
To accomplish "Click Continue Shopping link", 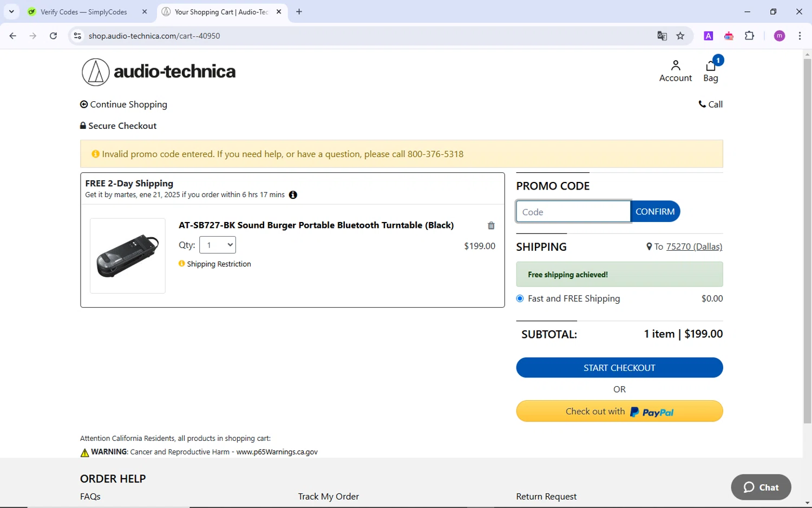I will pyautogui.click(x=123, y=105).
